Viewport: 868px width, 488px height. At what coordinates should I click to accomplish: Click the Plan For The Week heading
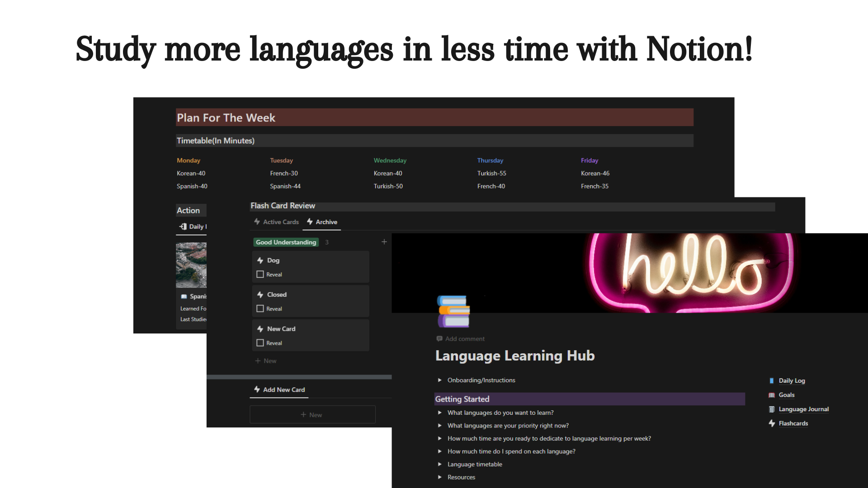pyautogui.click(x=226, y=117)
